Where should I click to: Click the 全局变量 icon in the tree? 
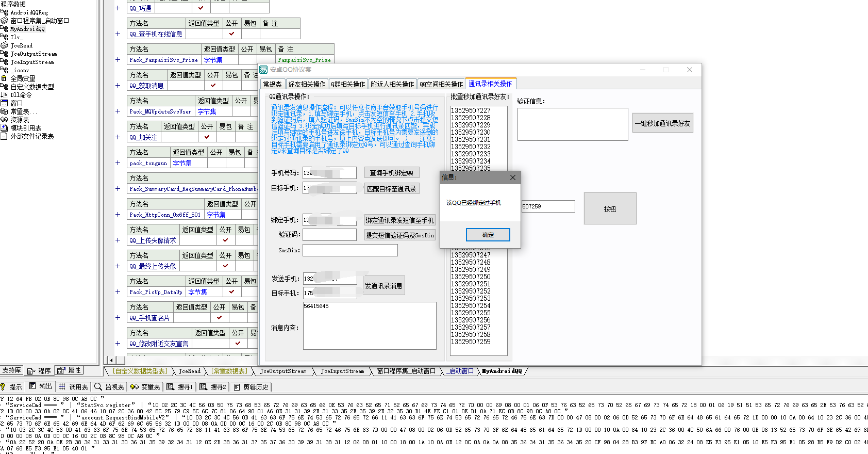[x=4, y=78]
